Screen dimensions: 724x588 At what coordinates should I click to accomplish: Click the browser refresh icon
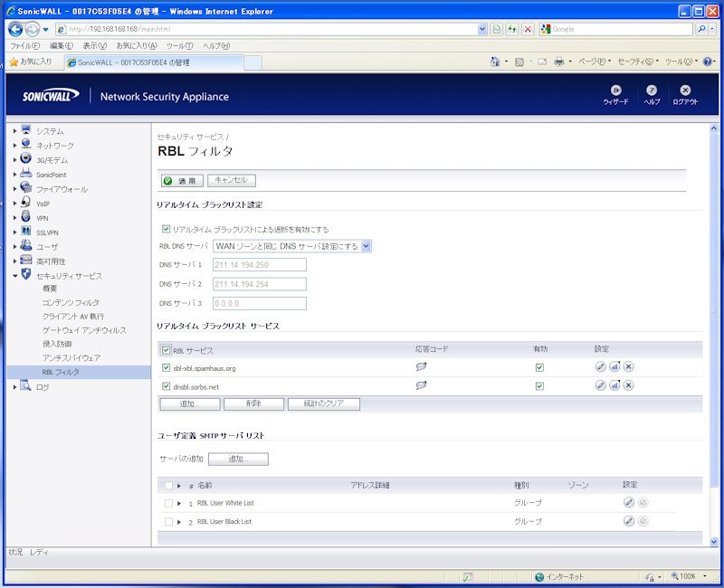point(512,29)
